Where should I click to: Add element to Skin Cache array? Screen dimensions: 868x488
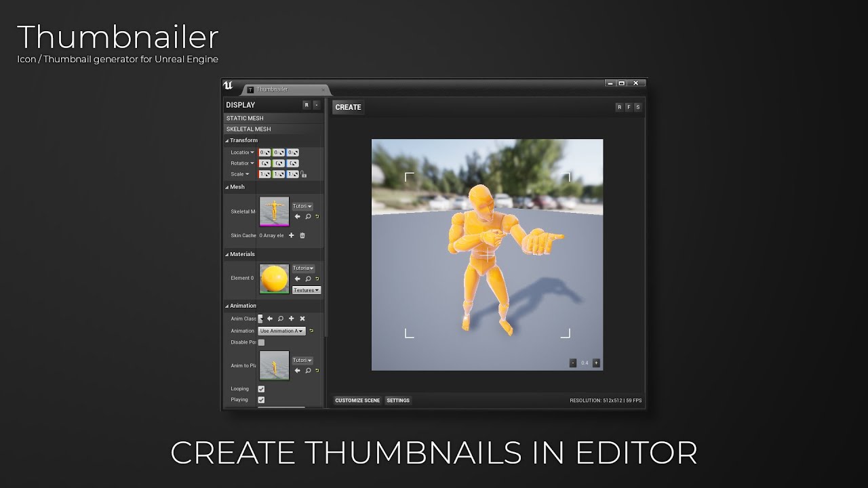click(292, 235)
